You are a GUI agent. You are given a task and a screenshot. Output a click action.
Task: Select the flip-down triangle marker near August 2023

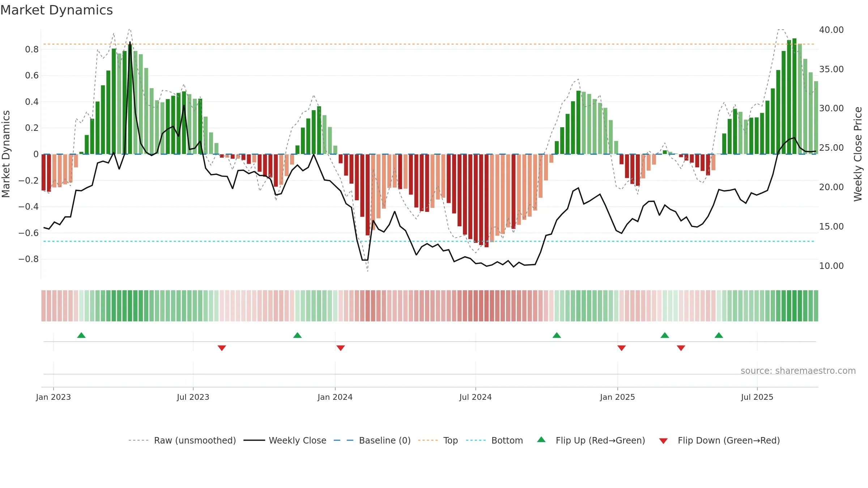[x=222, y=348]
